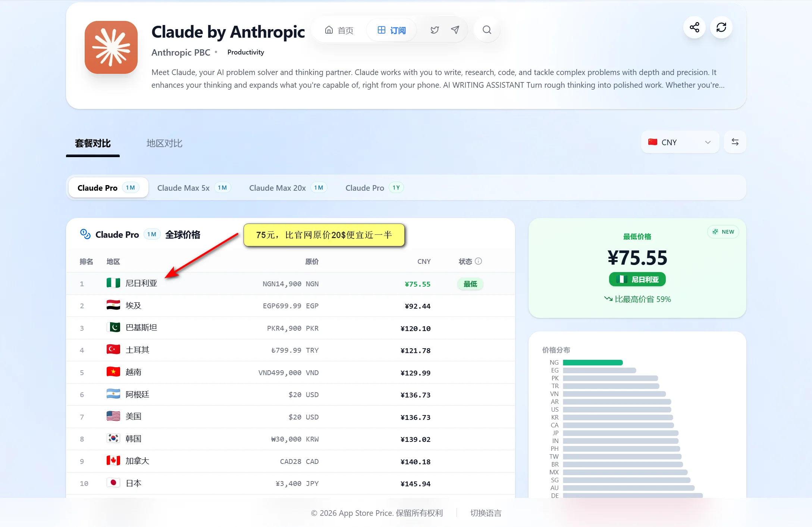Screen dimensions: 812x527
Task: Click the 比最高价省 59% savings text
Action: (x=637, y=299)
